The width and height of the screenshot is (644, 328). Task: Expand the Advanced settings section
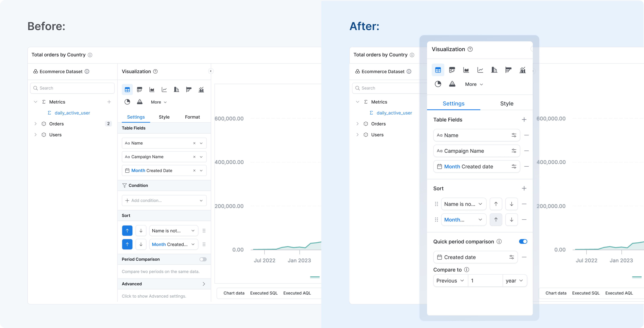203,284
